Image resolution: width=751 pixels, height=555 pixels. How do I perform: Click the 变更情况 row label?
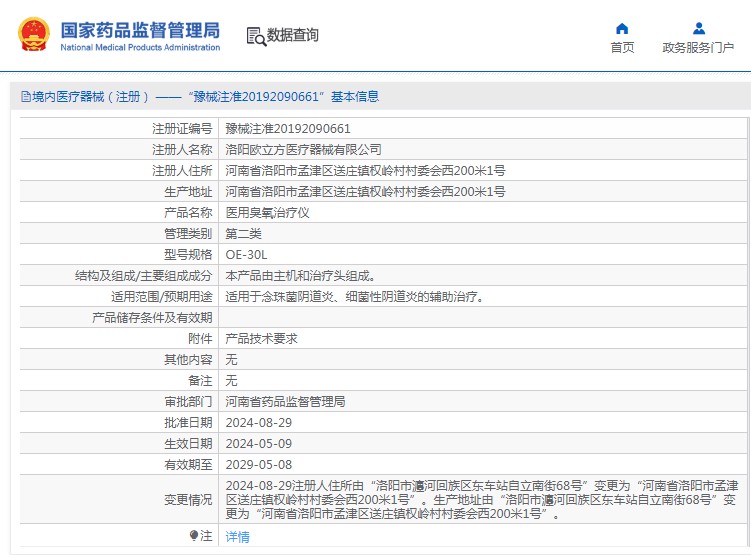pos(188,499)
